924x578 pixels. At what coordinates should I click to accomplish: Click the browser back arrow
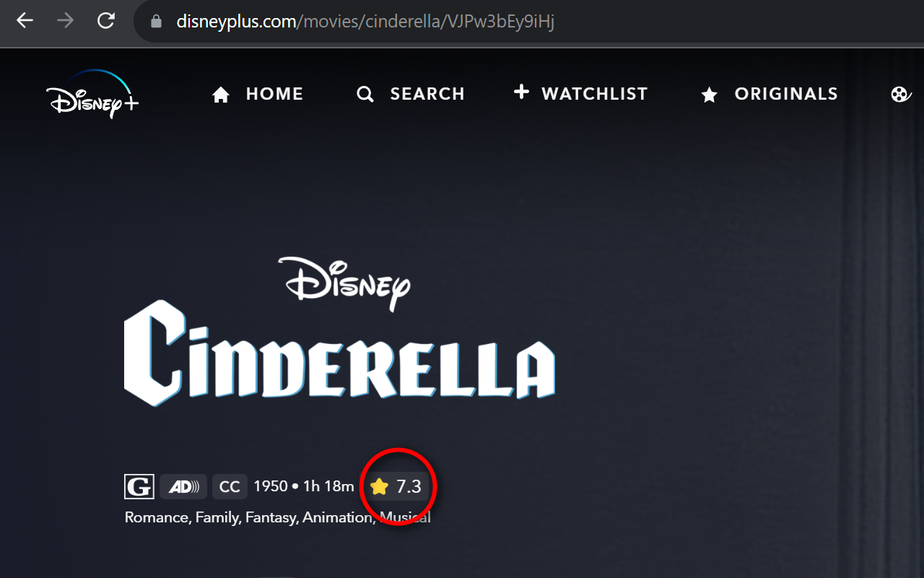25,21
